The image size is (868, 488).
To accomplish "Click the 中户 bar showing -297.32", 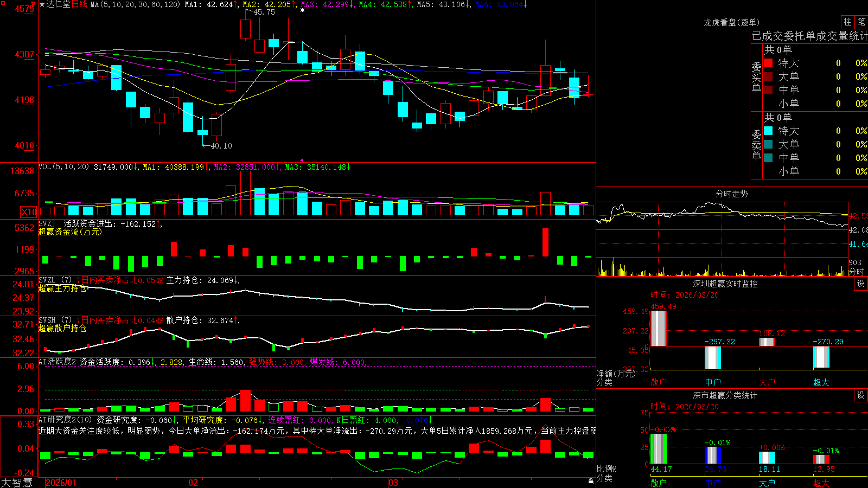I will click(712, 358).
